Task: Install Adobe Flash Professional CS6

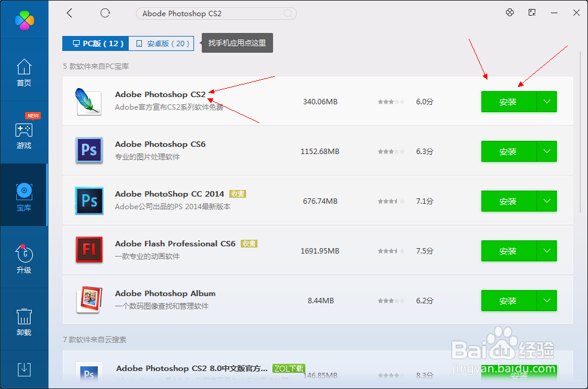Action: tap(509, 251)
